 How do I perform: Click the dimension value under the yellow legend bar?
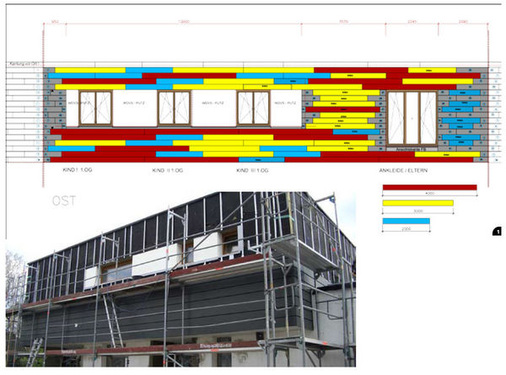tap(418, 211)
